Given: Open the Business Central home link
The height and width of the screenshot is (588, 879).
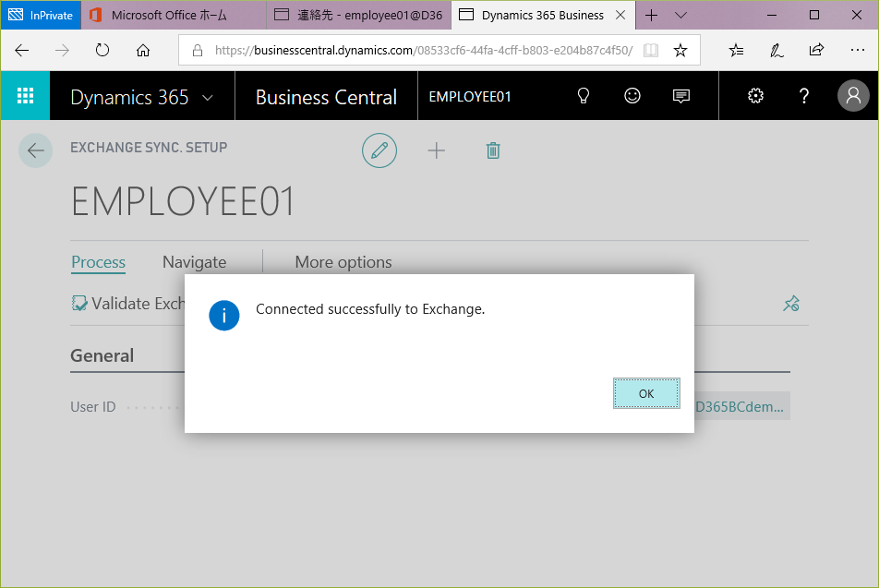Looking at the screenshot, I should (x=326, y=97).
